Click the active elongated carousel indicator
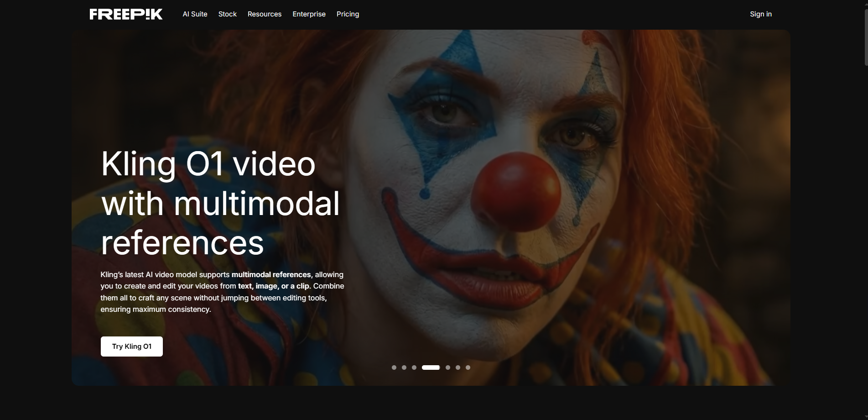This screenshot has height=420, width=868. pos(431,367)
